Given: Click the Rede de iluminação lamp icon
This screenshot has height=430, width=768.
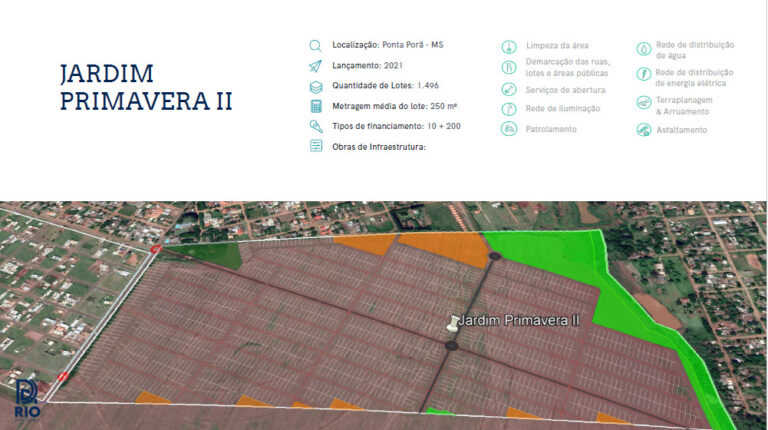Looking at the screenshot, I should tap(509, 109).
